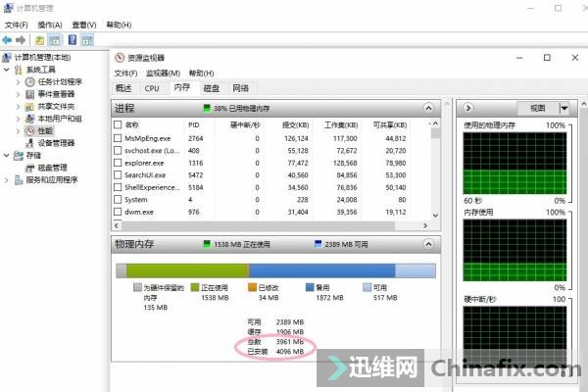The height and width of the screenshot is (392, 588).
Task: Tick the System process checkbox
Action: pos(118,199)
